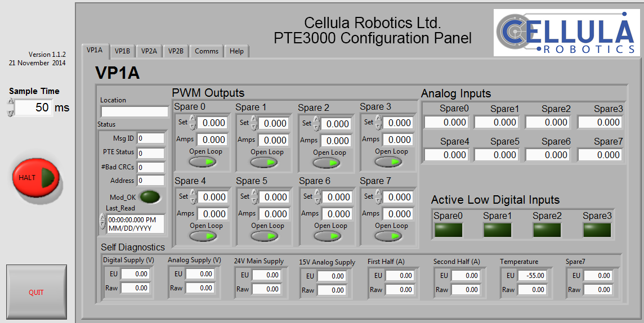Click the PTE Status field
Image resolution: width=644 pixels, height=323 pixels.
click(x=151, y=153)
